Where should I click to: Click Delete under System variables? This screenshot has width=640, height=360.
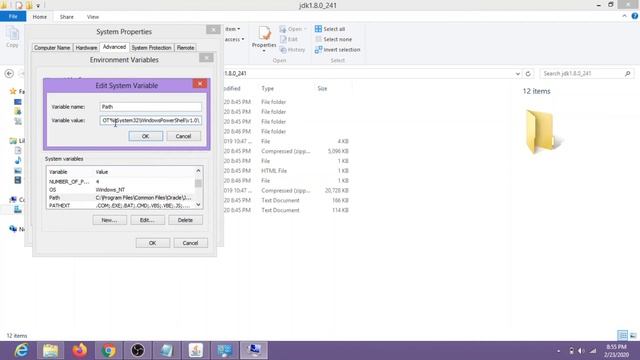(185, 220)
